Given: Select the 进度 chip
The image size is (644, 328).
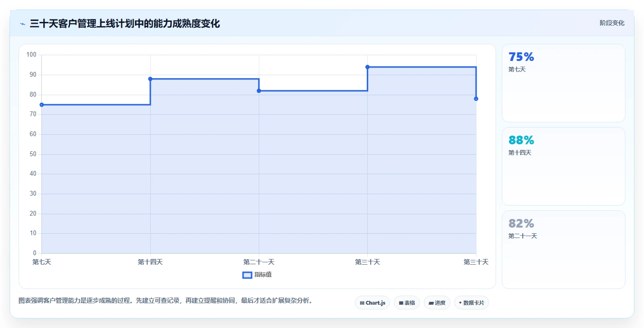Looking at the screenshot, I should pyautogui.click(x=437, y=303).
